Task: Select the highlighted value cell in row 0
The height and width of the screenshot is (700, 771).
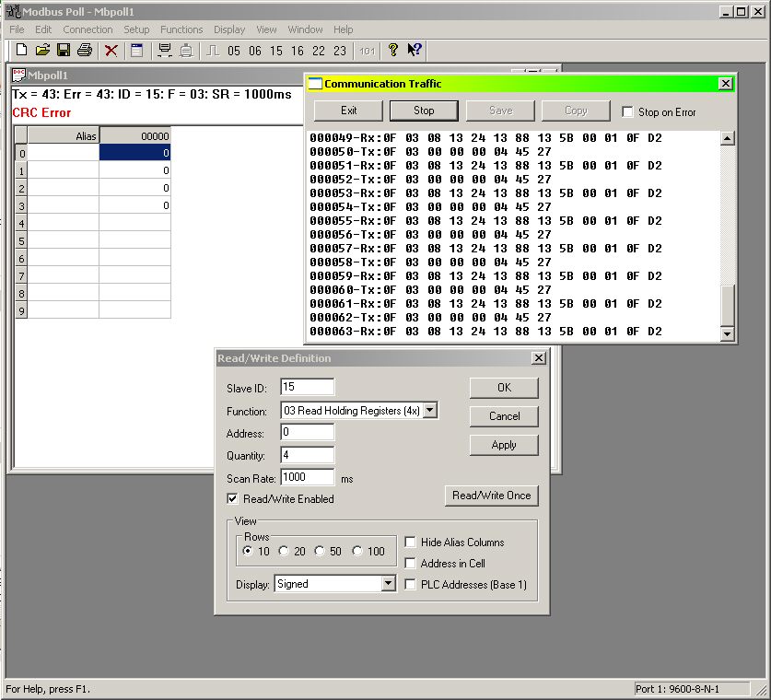Action: coord(134,153)
